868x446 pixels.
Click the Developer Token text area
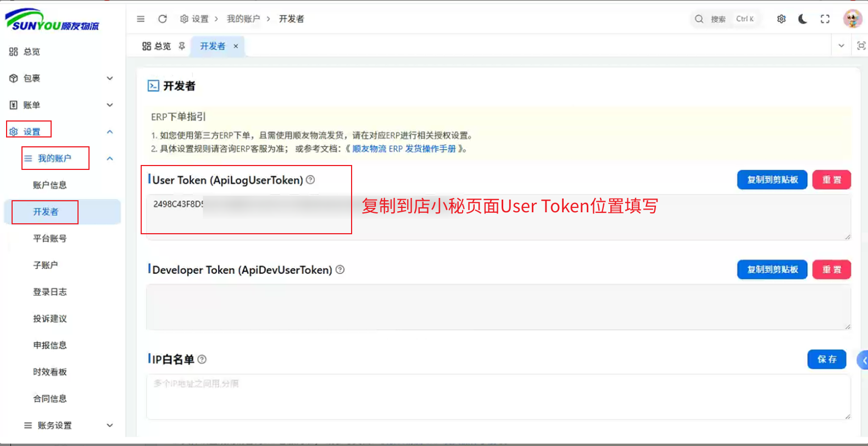click(x=499, y=307)
